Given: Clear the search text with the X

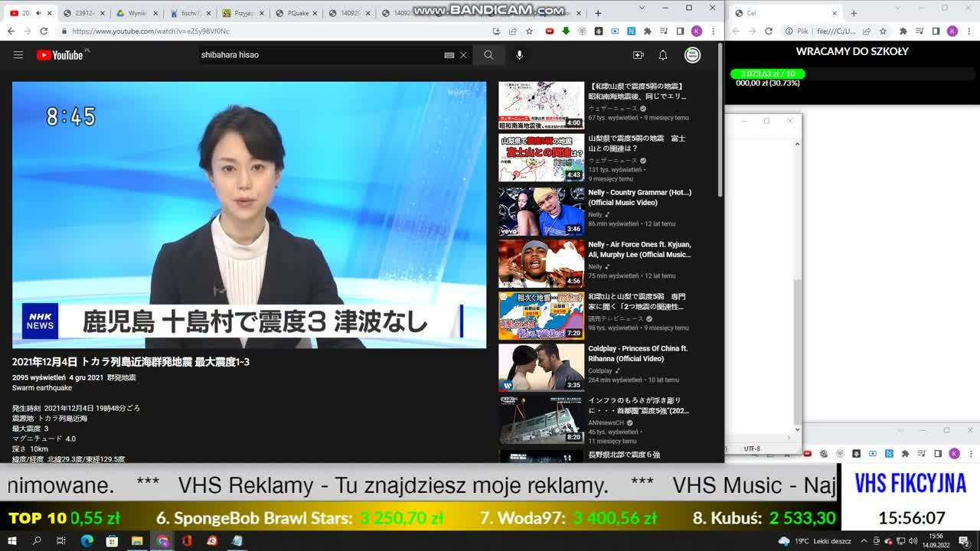Looking at the screenshot, I should [463, 55].
